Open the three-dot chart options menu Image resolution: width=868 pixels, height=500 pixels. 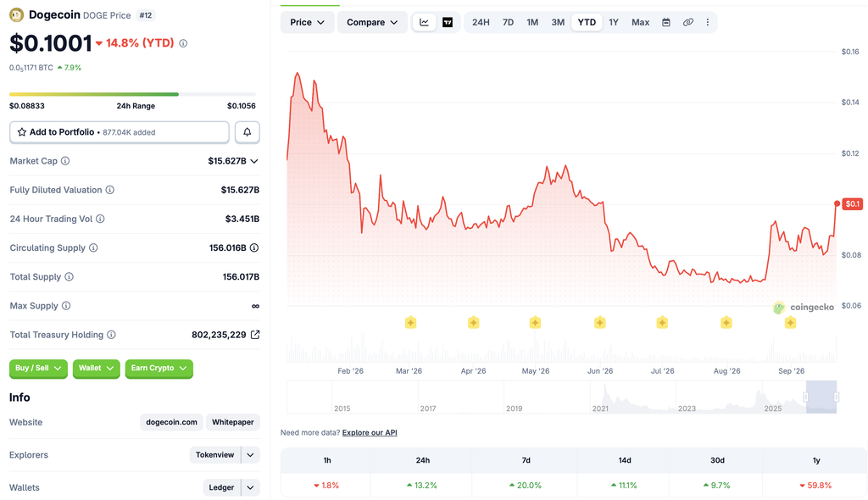coord(707,22)
